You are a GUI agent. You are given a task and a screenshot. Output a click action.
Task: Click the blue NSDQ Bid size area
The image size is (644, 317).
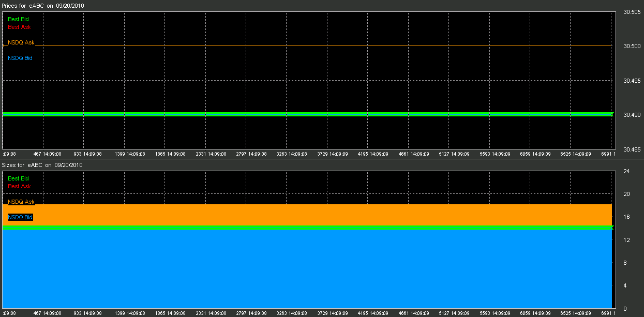click(x=307, y=269)
